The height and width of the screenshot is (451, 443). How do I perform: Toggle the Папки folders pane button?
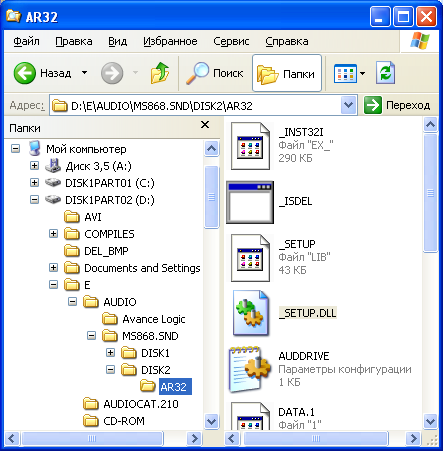coord(287,73)
